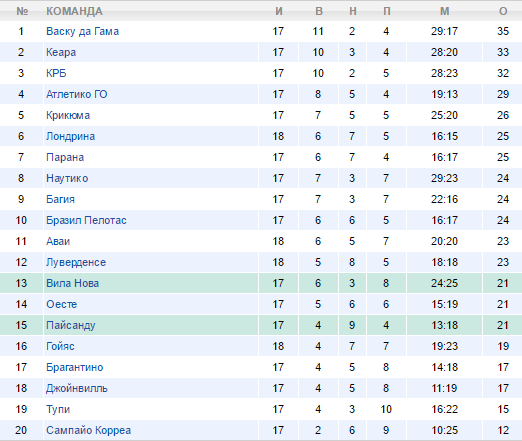The image size is (522, 441).
Task: Open Атлетико ГО team page
Action: tap(77, 94)
